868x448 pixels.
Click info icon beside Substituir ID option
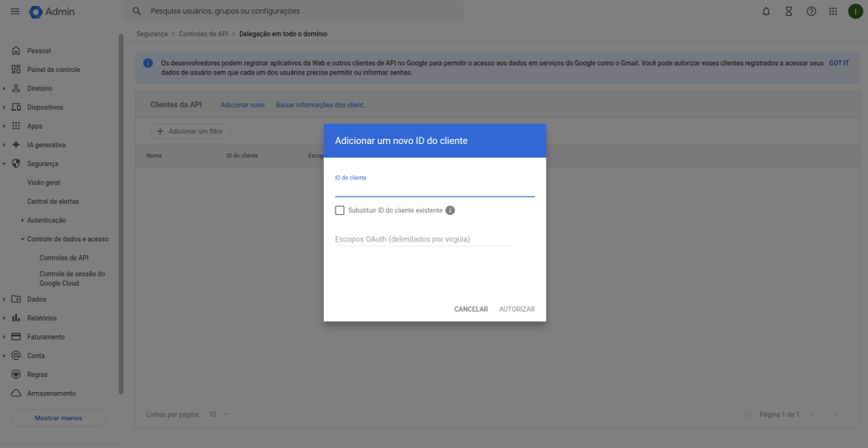451,211
